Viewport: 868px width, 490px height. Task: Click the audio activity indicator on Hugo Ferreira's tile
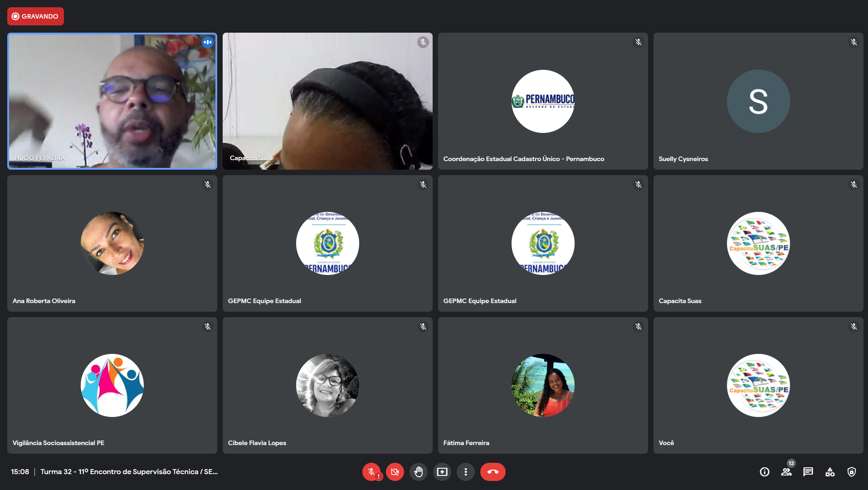[208, 42]
